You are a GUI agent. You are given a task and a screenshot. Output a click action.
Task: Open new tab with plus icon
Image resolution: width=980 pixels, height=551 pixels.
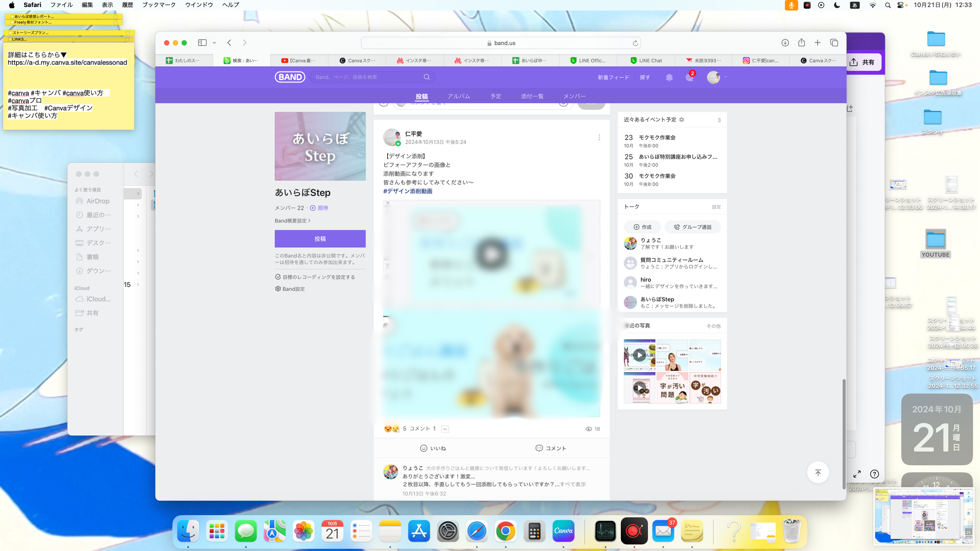tap(817, 43)
